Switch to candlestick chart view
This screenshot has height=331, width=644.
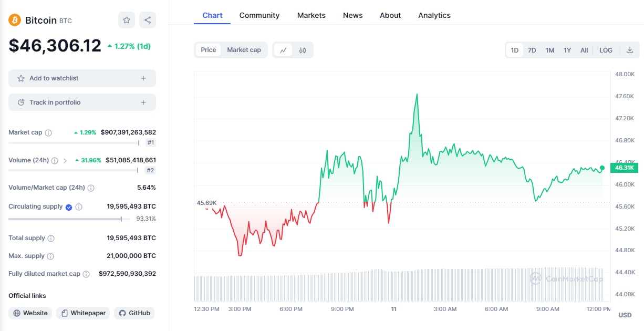(303, 50)
